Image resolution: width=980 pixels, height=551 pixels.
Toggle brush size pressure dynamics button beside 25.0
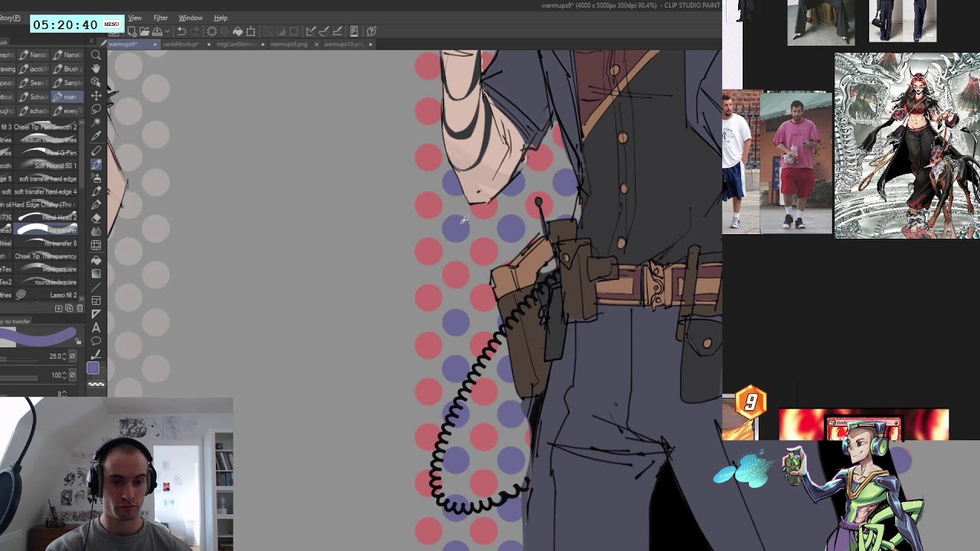point(73,356)
